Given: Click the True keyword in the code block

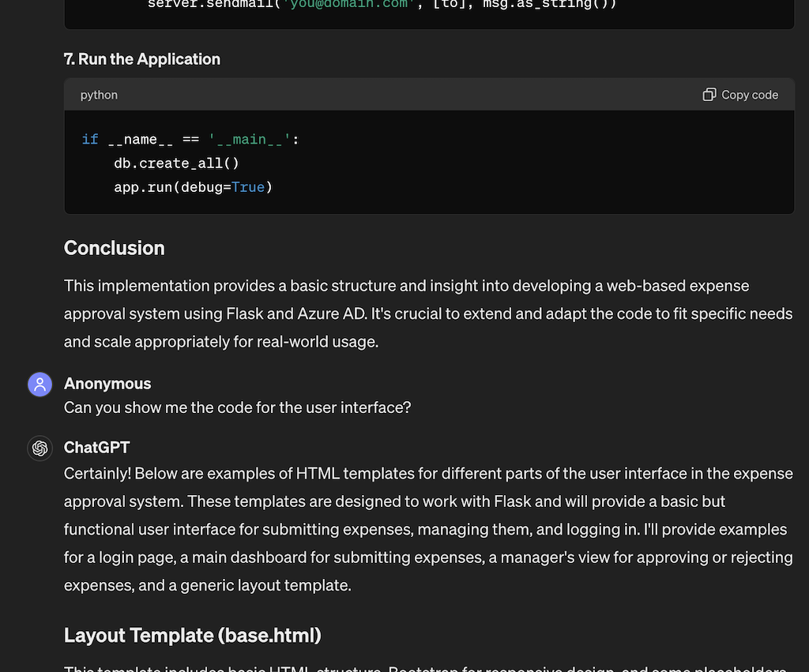Looking at the screenshot, I should [248, 187].
